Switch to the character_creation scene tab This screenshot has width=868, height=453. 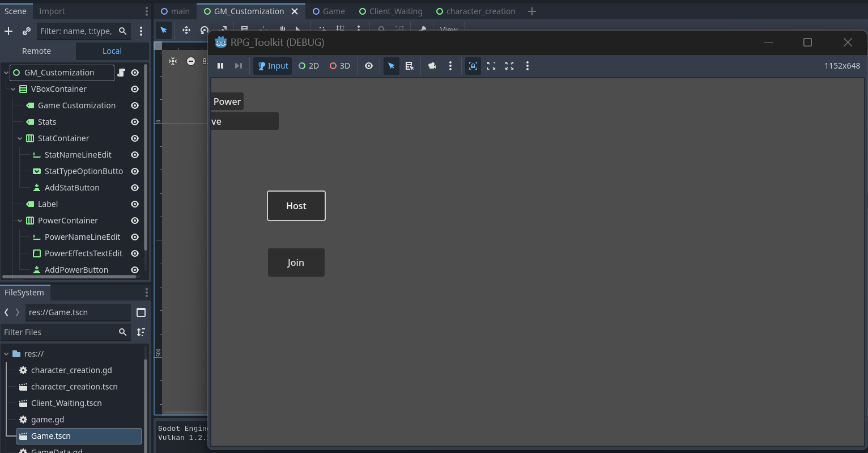click(x=475, y=11)
